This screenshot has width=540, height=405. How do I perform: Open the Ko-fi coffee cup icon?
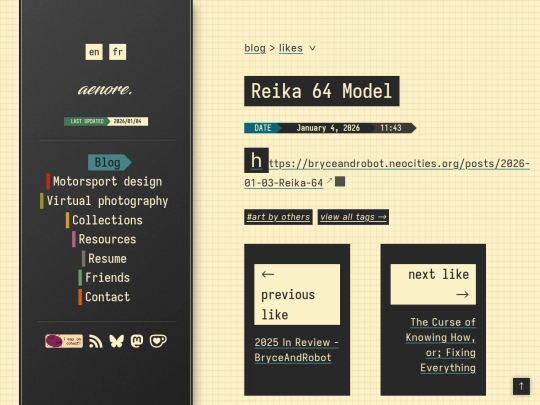[x=158, y=341]
